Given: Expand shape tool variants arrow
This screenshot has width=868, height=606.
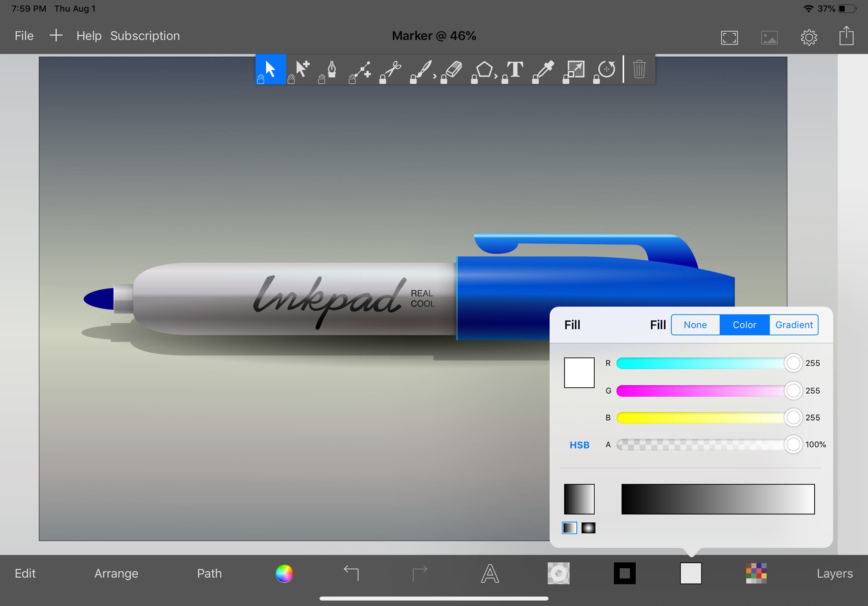Looking at the screenshot, I should pos(496,77).
